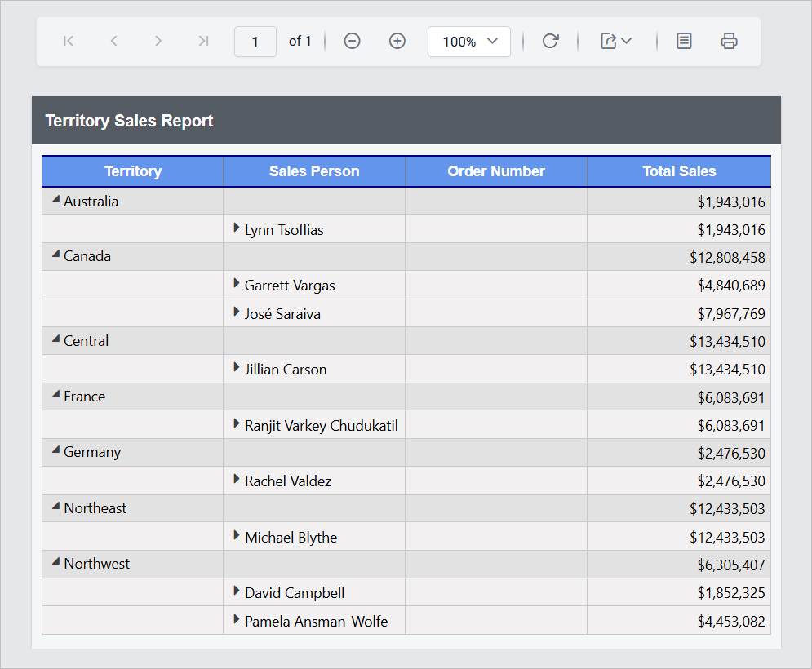Click the zoom in plus icon
This screenshot has height=669, width=812.
pos(397,42)
